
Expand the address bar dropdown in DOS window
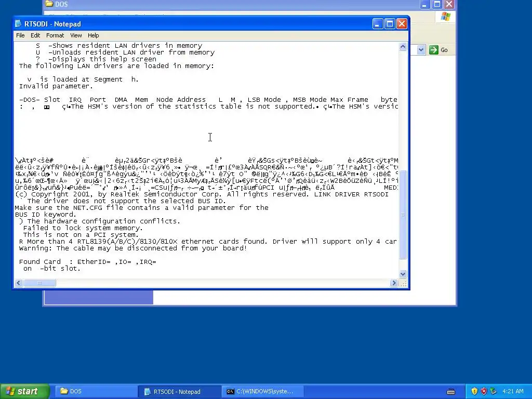click(421, 50)
